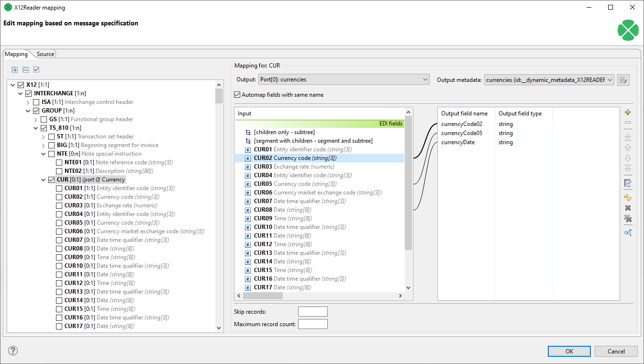This screenshot has height=364, width=644.
Task: Dismiss the dialog with the Cancel button
Action: coord(616,351)
